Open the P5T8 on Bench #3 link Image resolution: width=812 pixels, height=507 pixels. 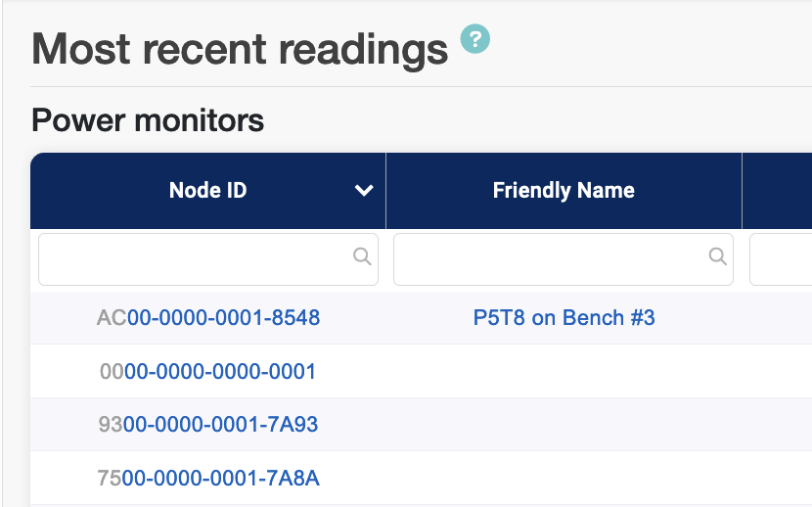click(x=564, y=318)
